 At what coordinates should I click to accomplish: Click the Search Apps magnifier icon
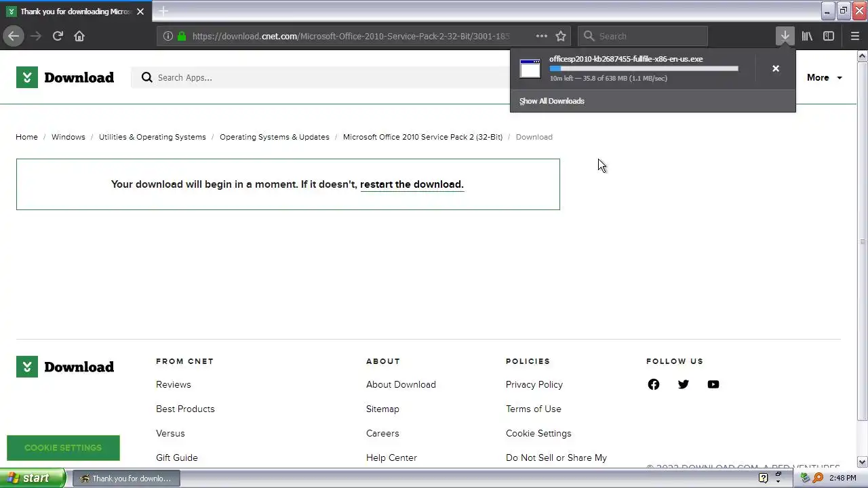coord(146,77)
